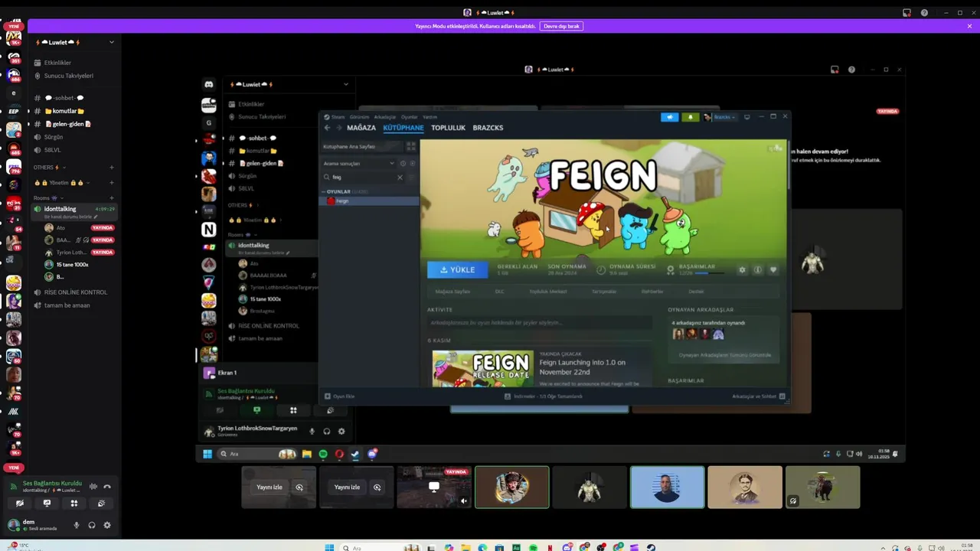
Task: Pop out the first stream tile
Action: tap(299, 487)
